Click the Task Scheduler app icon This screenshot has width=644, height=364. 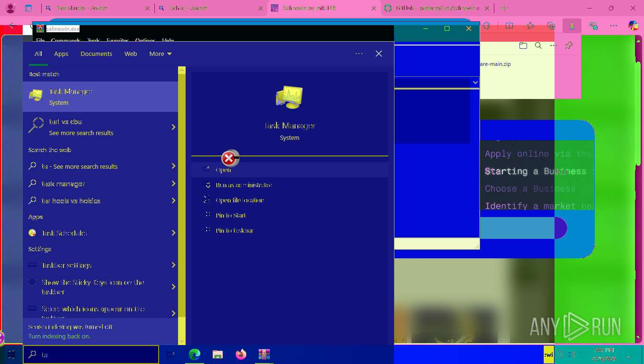[32, 233]
